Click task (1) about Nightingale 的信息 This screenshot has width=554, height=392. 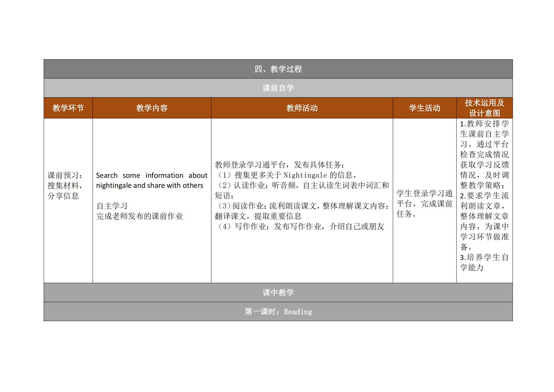coord(286,175)
